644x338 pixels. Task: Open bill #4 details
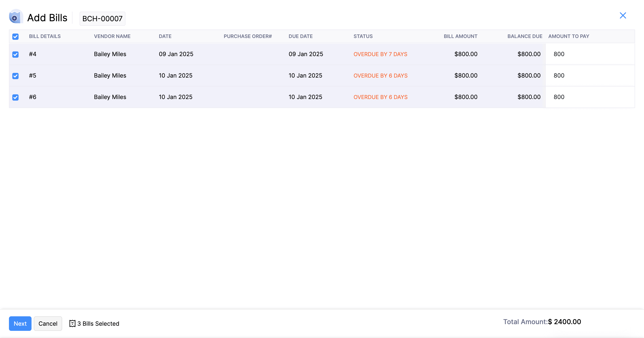click(33, 54)
